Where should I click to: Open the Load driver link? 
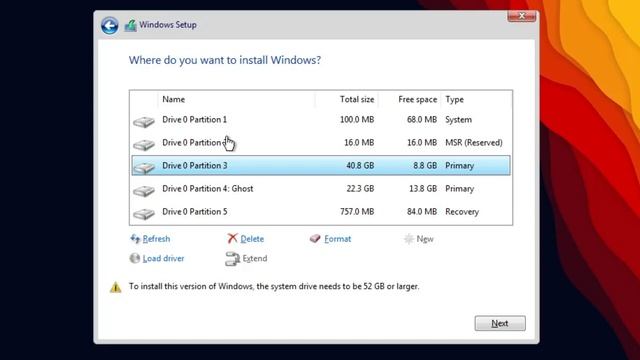[x=163, y=258]
